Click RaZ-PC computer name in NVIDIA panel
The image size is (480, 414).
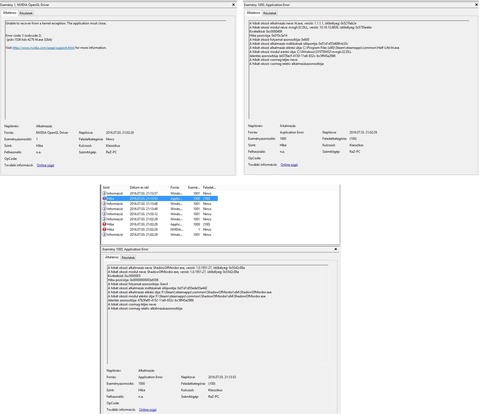111,152
